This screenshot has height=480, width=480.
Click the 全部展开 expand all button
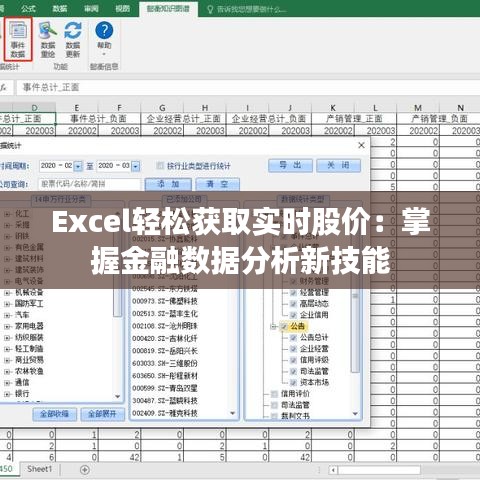(x=102, y=414)
